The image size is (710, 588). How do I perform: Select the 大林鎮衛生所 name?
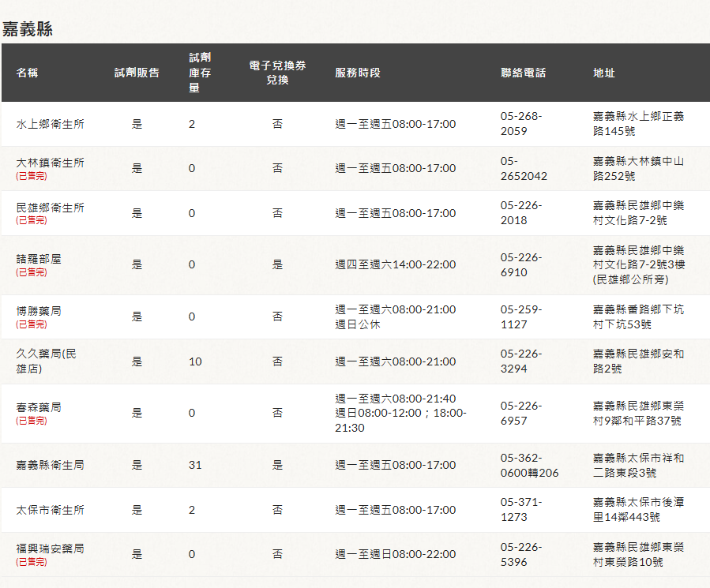51,163
